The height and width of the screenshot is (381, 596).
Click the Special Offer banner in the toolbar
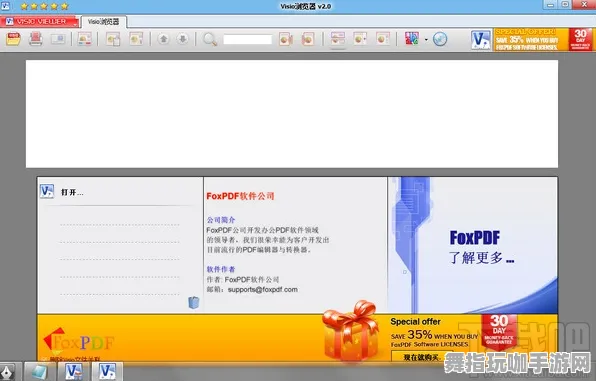(531, 39)
